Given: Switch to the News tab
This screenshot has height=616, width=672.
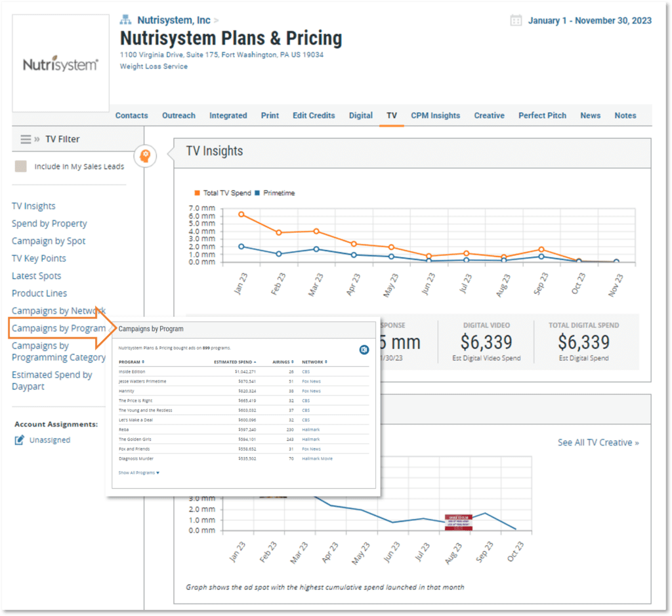Looking at the screenshot, I should (590, 115).
